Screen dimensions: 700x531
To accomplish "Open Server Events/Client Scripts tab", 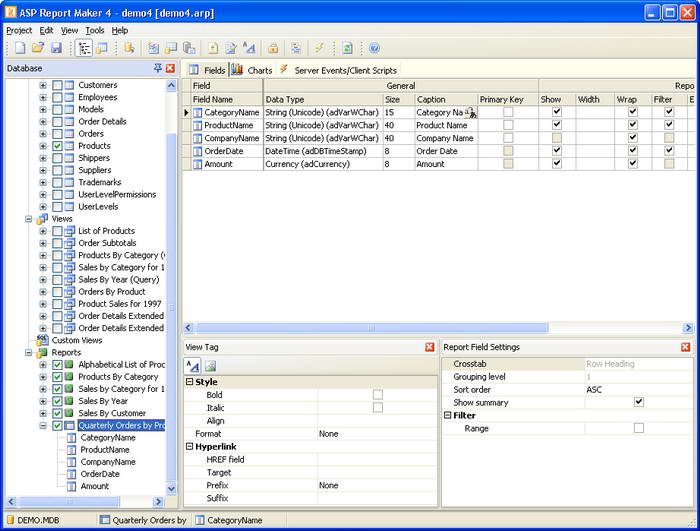I will coord(344,71).
